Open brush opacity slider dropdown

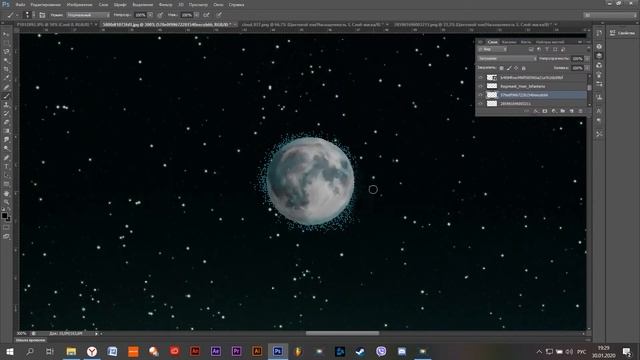click(150, 15)
